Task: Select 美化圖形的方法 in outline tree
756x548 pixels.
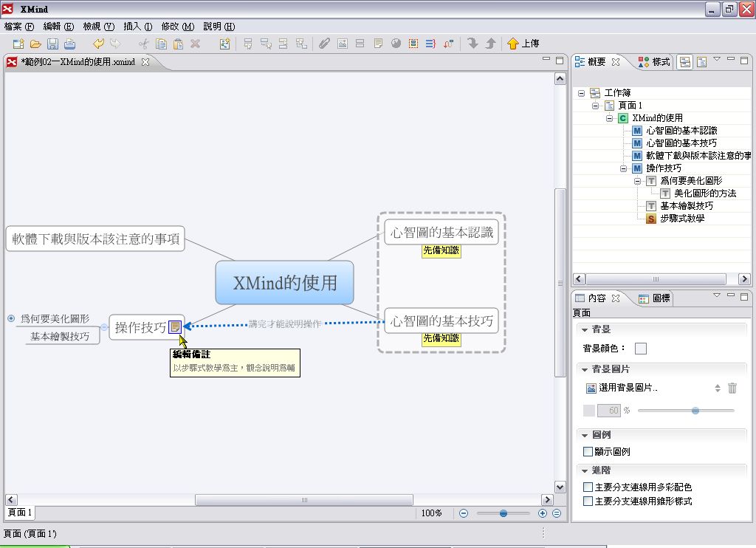Action: pyautogui.click(x=705, y=193)
